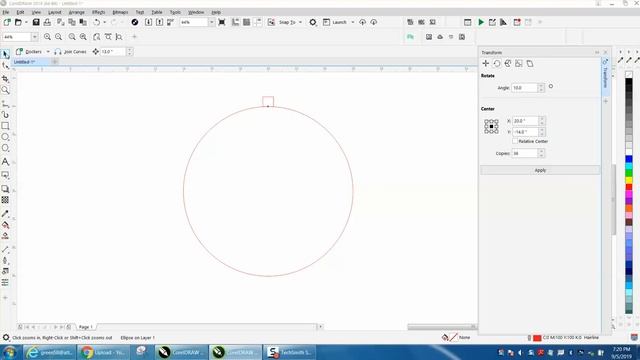
Task: Set center anchor in origin grid
Action: pyautogui.click(x=491, y=127)
